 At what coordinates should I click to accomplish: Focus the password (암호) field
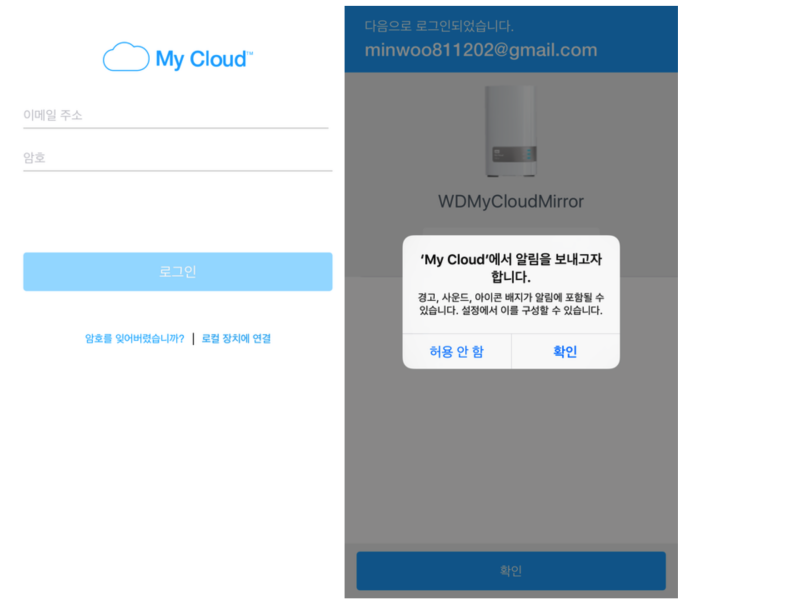[x=178, y=158]
